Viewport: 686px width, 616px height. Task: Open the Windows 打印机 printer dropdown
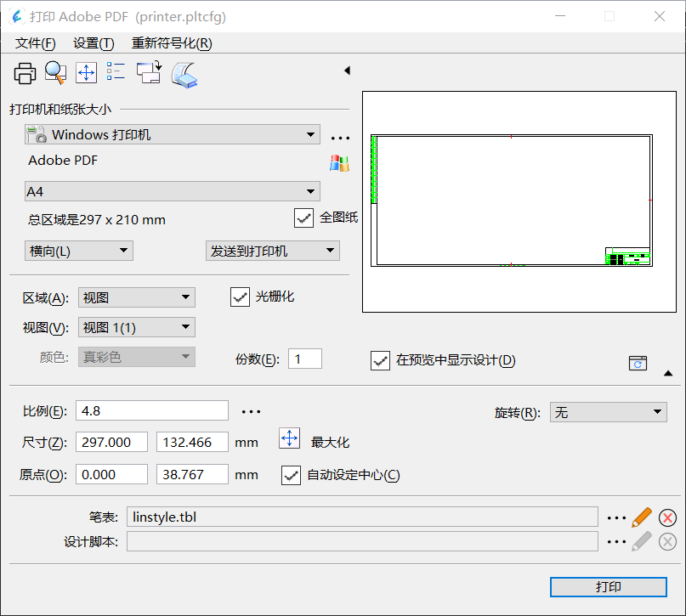click(x=173, y=134)
